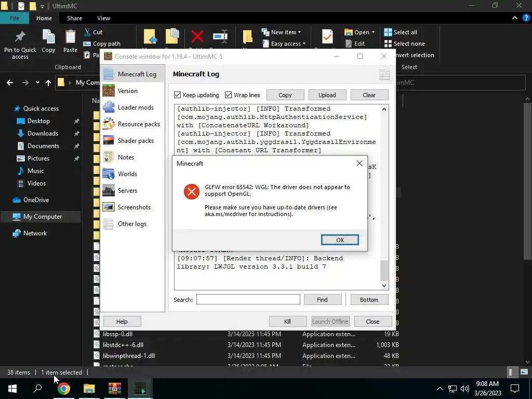Open Loader mods page in sidebar
This screenshot has height=399, width=532.
(132, 107)
